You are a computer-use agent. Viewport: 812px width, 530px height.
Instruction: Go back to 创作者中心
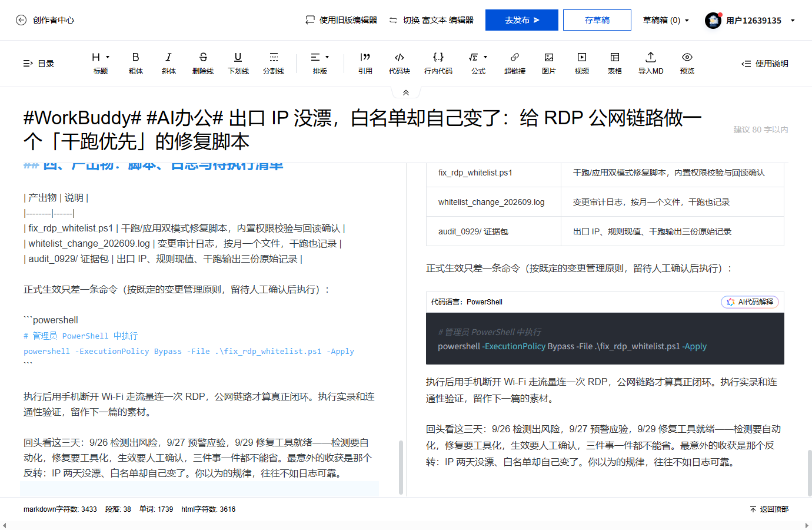45,20
